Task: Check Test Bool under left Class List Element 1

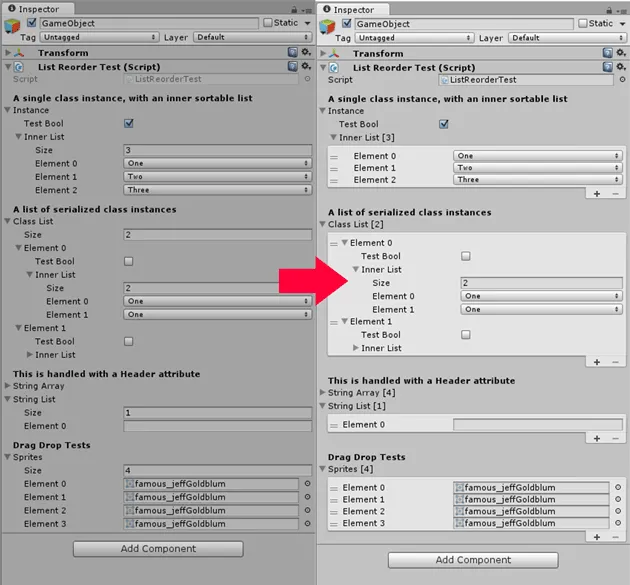Action: 129,341
